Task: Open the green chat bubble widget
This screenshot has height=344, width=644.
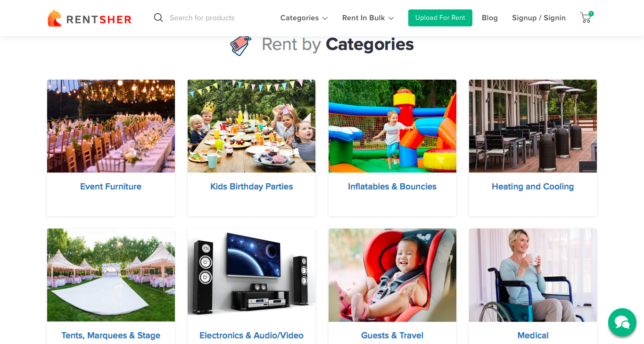Action: pyautogui.click(x=622, y=322)
